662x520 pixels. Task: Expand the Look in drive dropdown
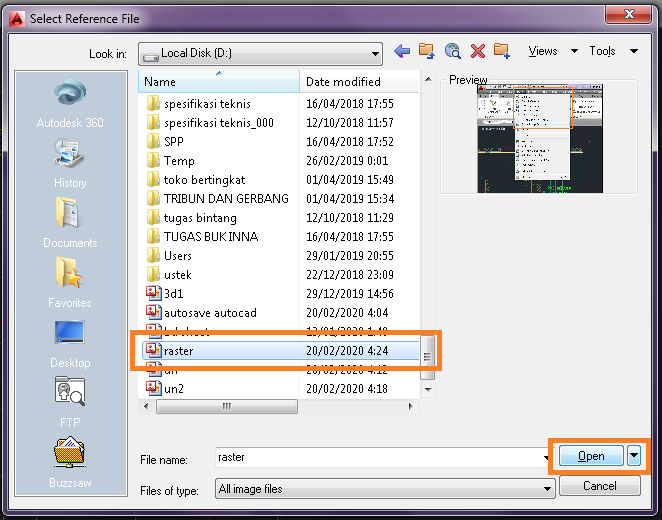[x=375, y=53]
